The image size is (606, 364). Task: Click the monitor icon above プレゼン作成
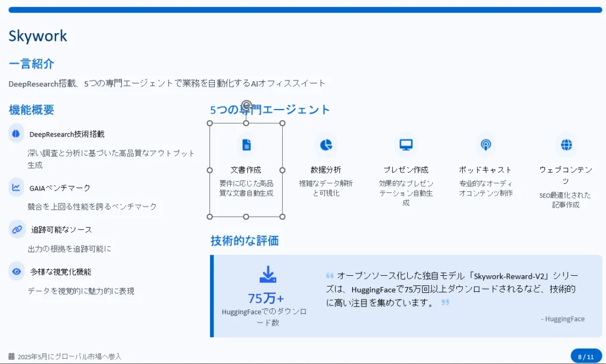[406, 145]
